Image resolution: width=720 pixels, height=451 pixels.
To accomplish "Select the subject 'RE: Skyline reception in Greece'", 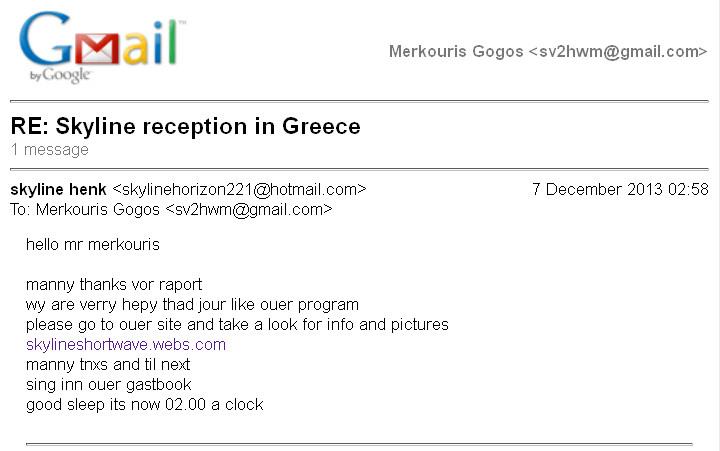I will [186, 126].
